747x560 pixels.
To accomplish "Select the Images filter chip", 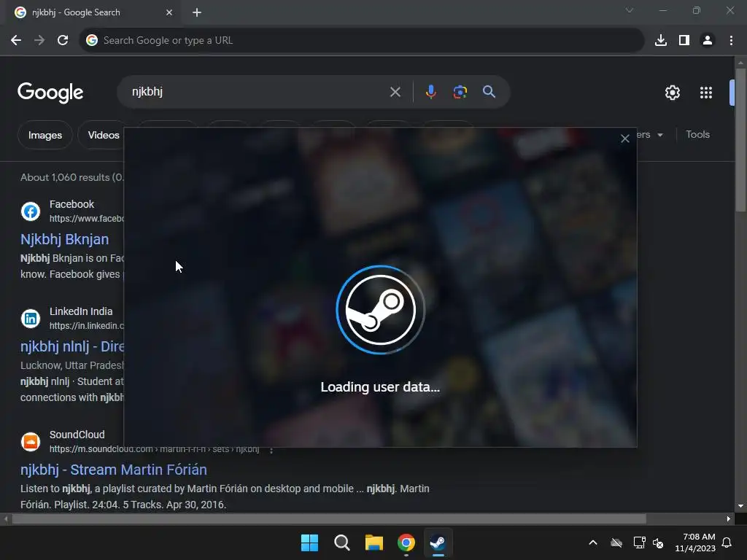I will pos(44,135).
